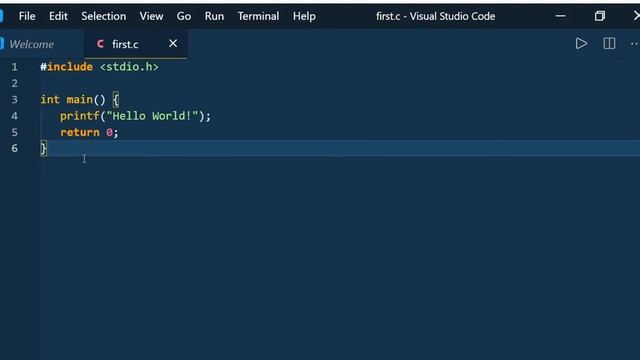Open the More Actions ellipsis menu
640x360 pixels.
click(634, 44)
